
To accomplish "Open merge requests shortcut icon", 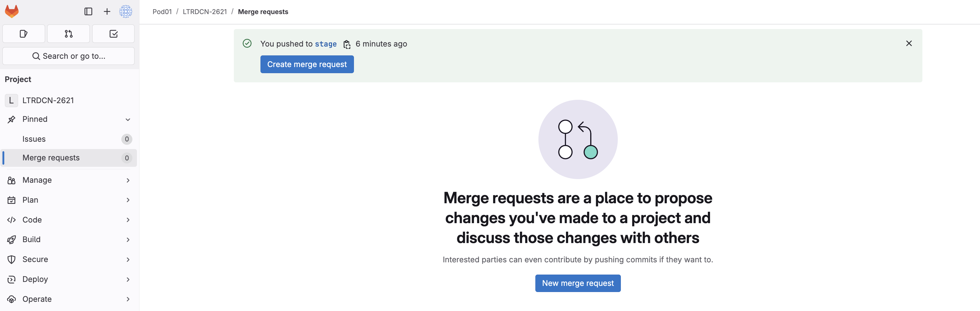I will 68,34.
